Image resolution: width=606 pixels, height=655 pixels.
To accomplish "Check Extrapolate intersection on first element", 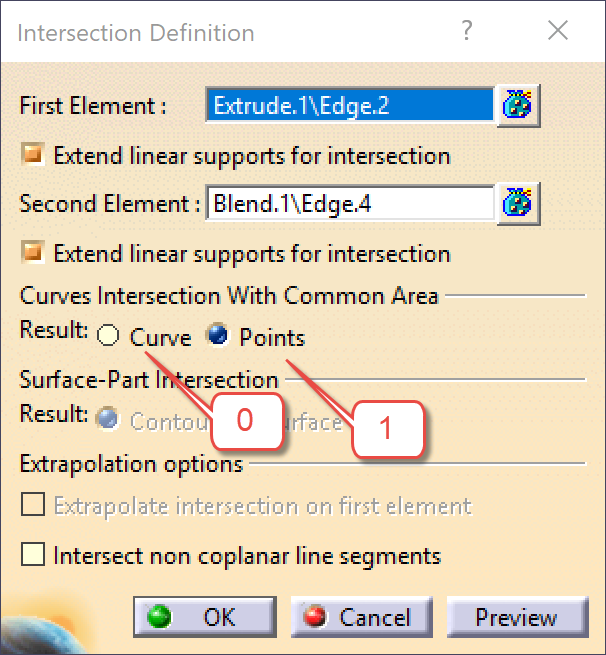I will click(33, 504).
